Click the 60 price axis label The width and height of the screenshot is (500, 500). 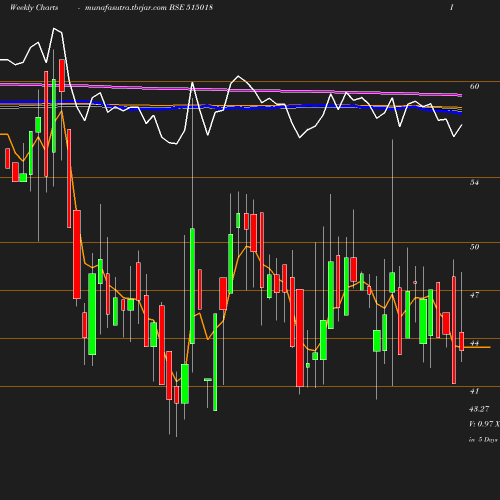[474, 86]
